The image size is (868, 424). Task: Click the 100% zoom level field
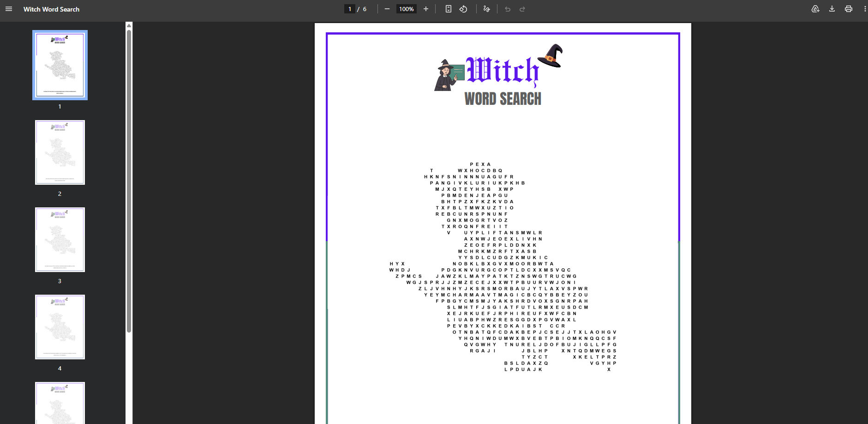[x=406, y=9]
